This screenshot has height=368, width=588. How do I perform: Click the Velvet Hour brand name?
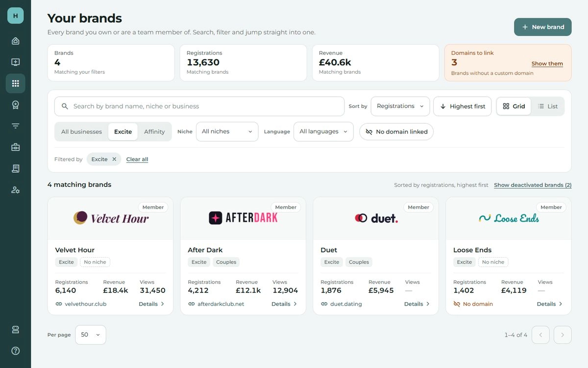click(x=75, y=250)
